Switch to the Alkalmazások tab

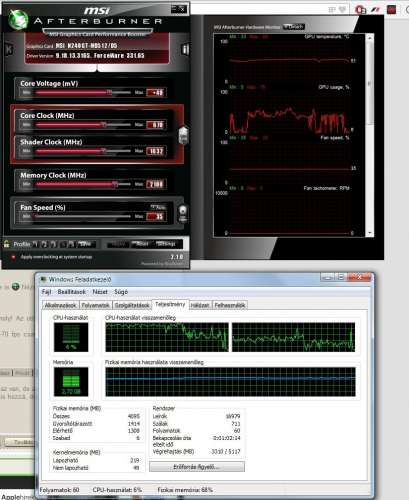coord(61,305)
